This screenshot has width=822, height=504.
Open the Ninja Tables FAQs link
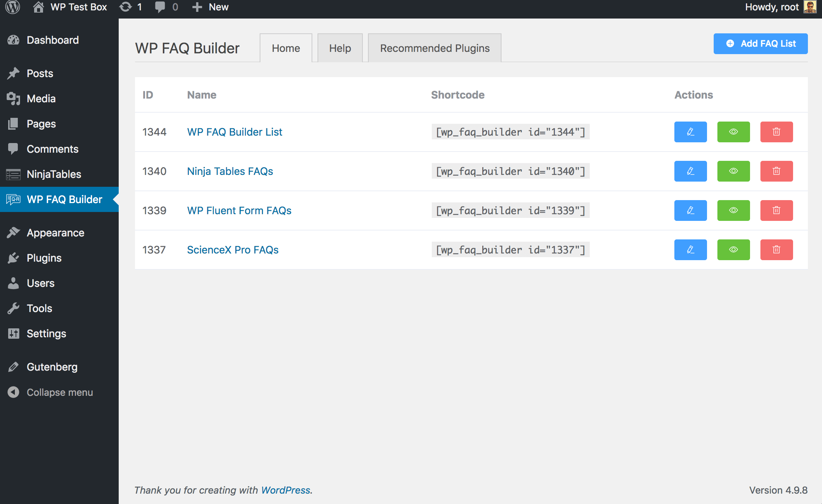tap(230, 171)
